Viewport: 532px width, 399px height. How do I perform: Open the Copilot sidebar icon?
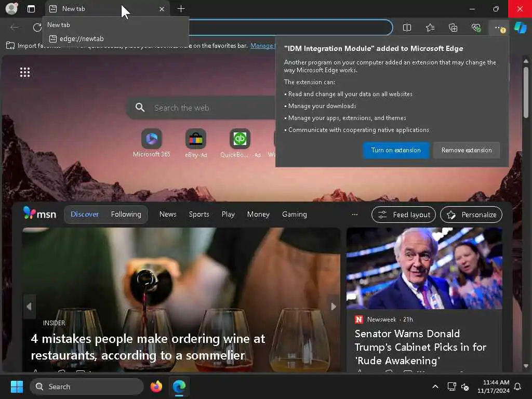click(520, 28)
